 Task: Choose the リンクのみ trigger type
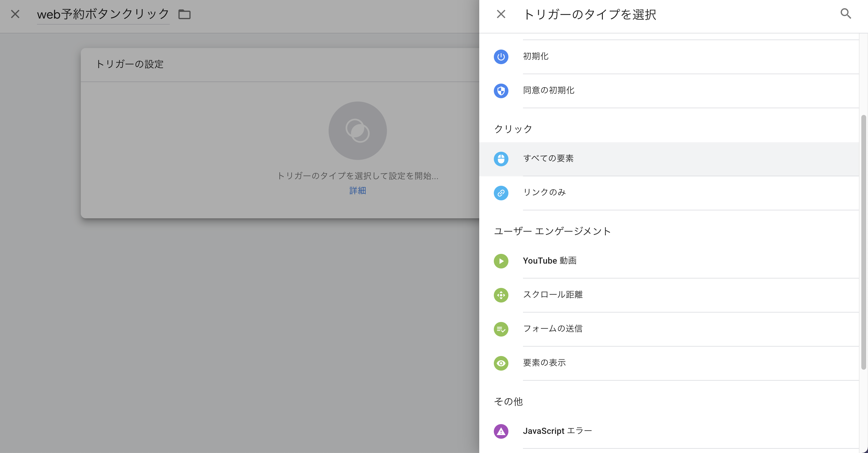[x=544, y=192]
